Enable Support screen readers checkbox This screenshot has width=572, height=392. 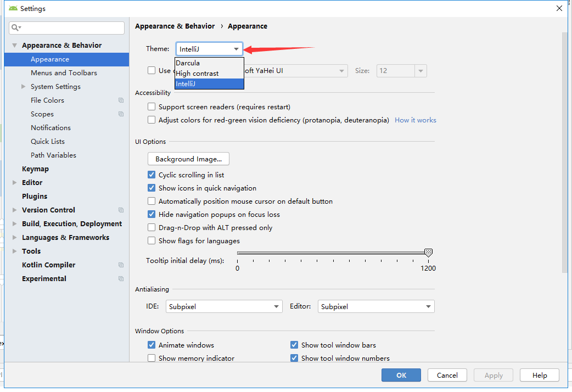[x=152, y=107]
